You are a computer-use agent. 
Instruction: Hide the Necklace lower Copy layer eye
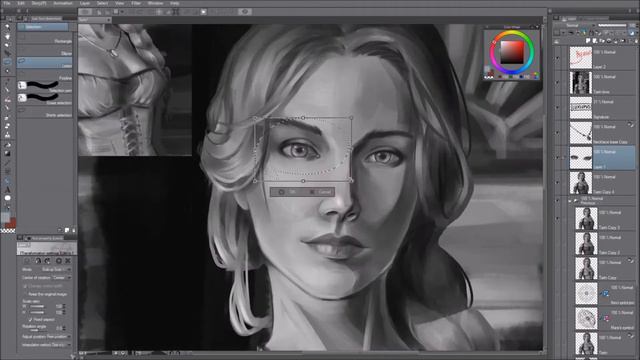pos(558,133)
